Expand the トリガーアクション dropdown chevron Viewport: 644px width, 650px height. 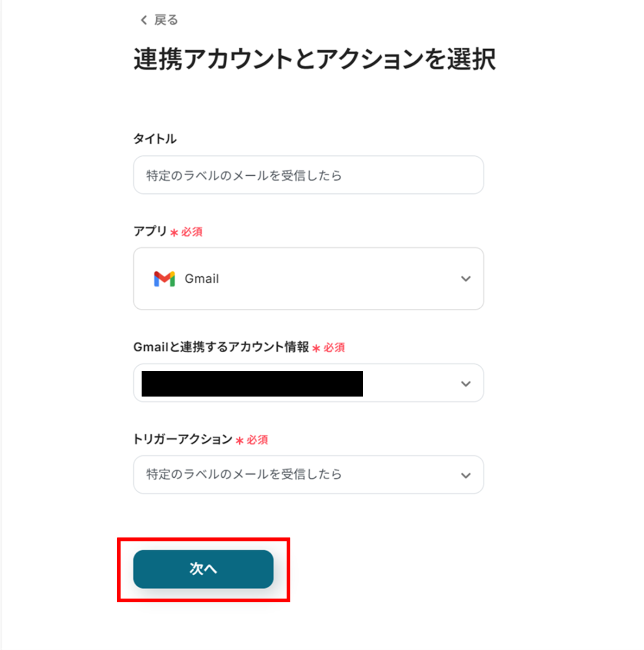pyautogui.click(x=466, y=475)
